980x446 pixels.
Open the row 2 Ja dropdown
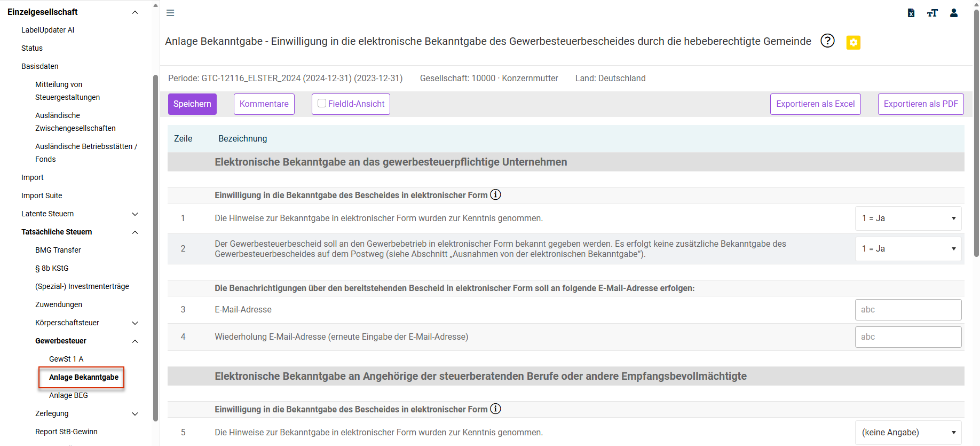tap(908, 249)
